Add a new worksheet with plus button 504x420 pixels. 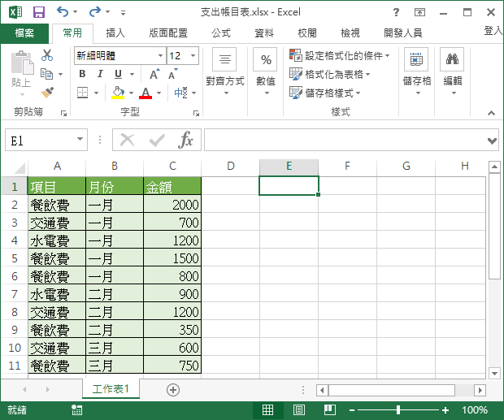173,390
